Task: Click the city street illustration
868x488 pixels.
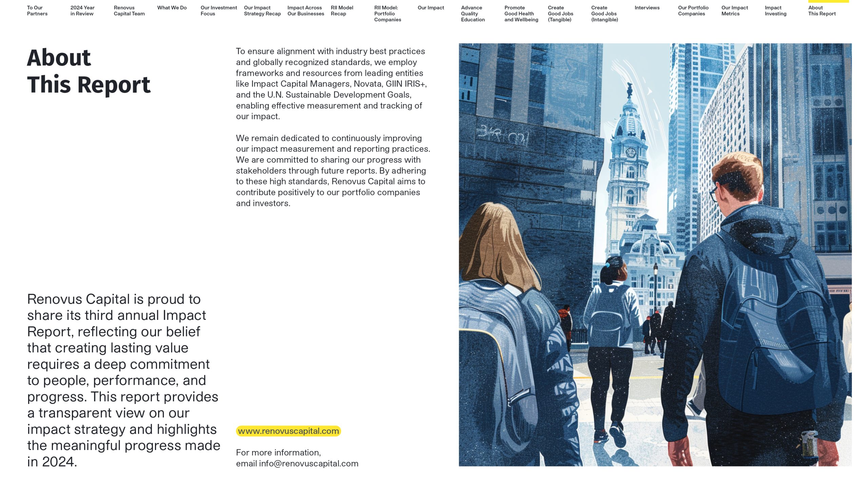Action: coord(655,255)
